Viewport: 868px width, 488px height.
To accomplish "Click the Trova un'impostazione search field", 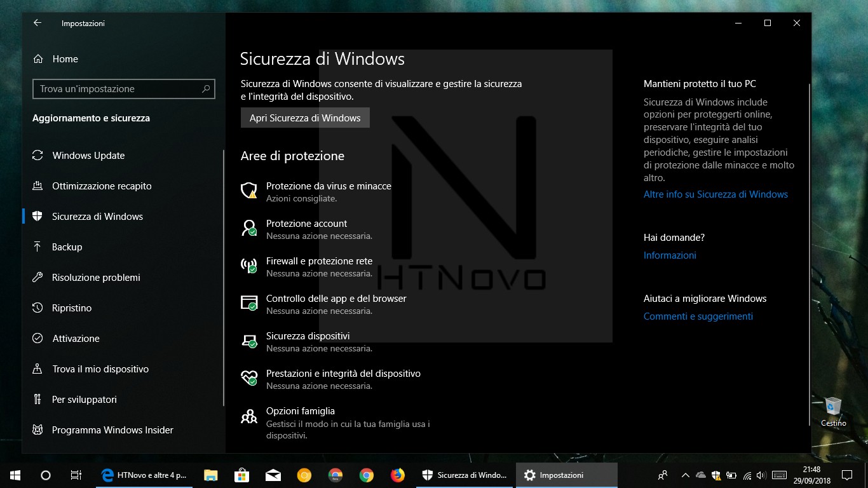I will [x=124, y=89].
